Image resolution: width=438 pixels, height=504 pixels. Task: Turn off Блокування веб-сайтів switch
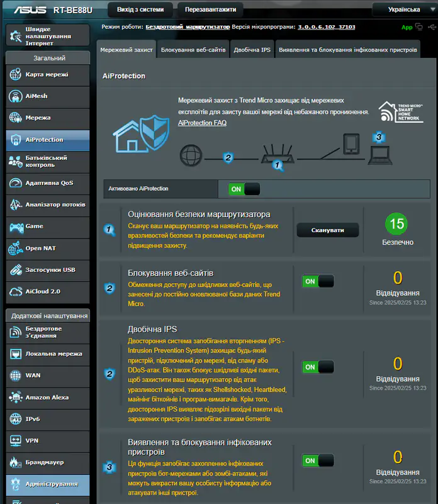318,281
